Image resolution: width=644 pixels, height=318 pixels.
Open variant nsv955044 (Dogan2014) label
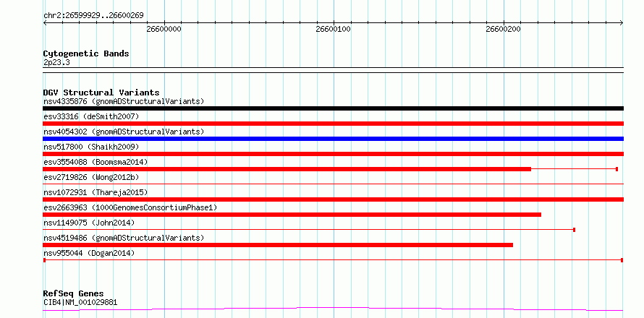coord(89,253)
